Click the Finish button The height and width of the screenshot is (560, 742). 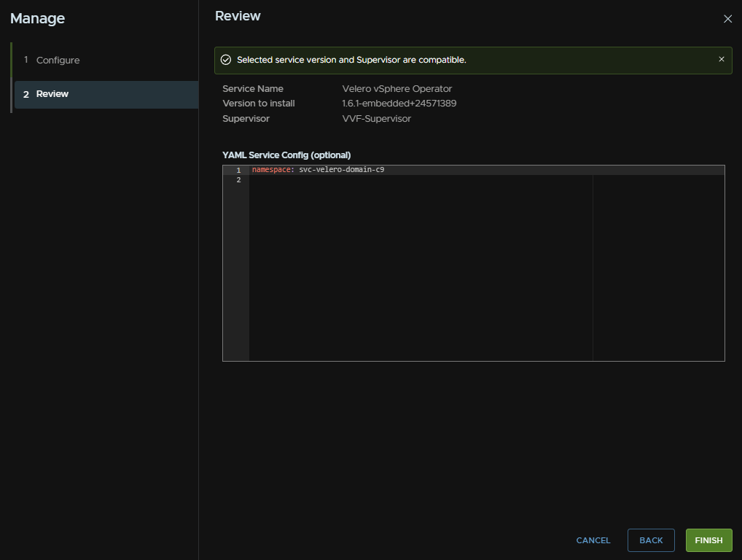(x=708, y=540)
